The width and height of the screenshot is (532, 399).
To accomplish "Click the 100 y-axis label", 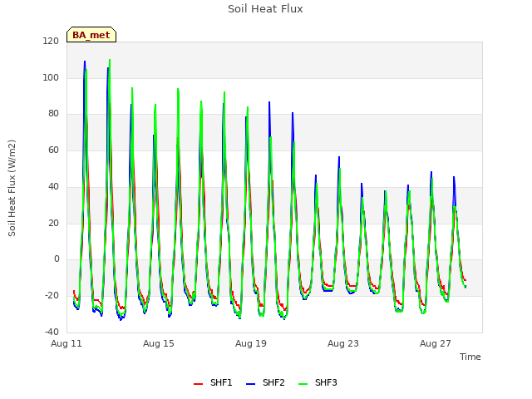I will [x=51, y=77].
